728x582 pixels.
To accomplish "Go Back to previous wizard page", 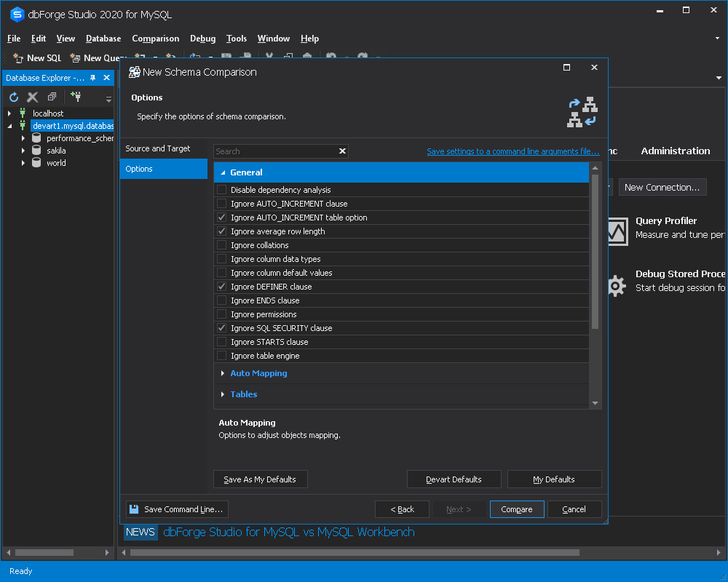I will pyautogui.click(x=402, y=509).
